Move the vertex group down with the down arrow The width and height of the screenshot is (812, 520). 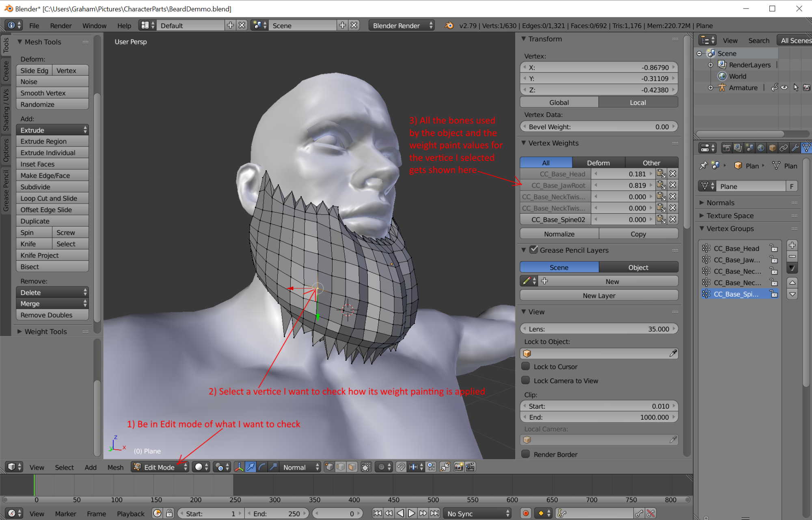pyautogui.click(x=792, y=294)
